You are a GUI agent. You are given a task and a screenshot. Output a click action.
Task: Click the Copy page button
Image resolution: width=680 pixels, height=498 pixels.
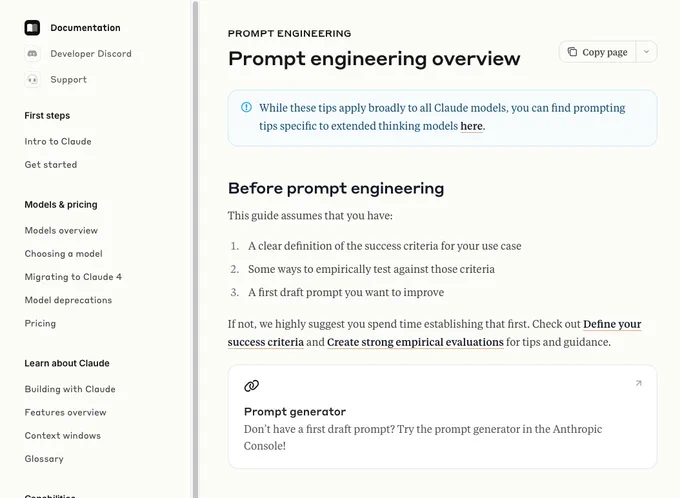598,52
